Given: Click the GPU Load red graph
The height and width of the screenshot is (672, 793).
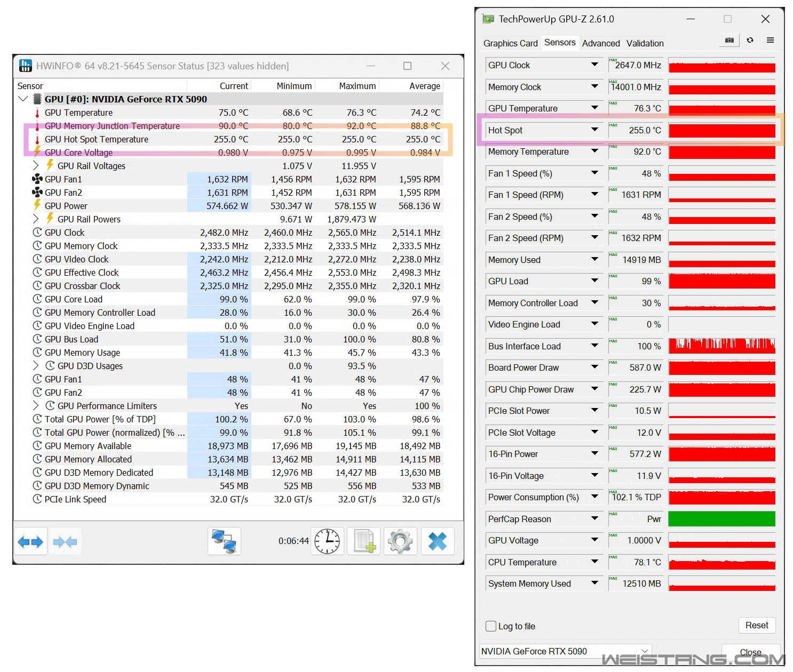Looking at the screenshot, I should tap(721, 281).
